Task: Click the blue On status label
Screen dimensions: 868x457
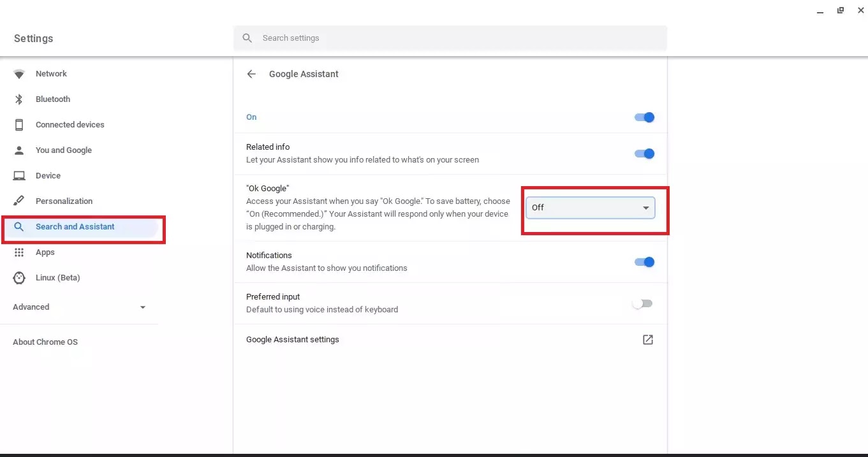Action: pos(251,117)
